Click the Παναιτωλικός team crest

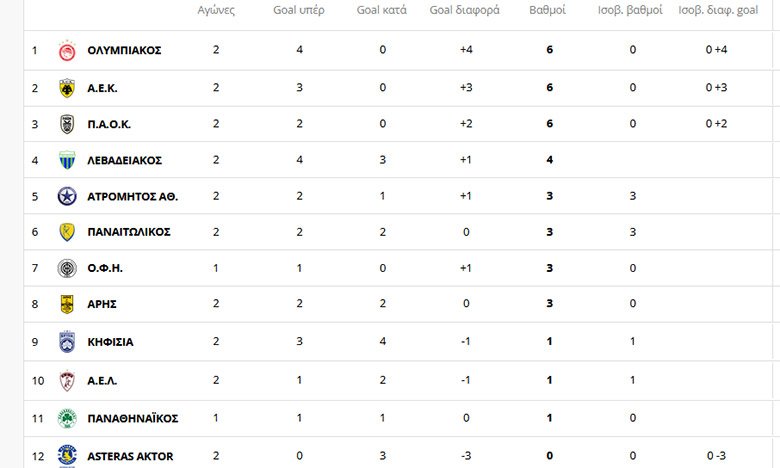[67, 232]
